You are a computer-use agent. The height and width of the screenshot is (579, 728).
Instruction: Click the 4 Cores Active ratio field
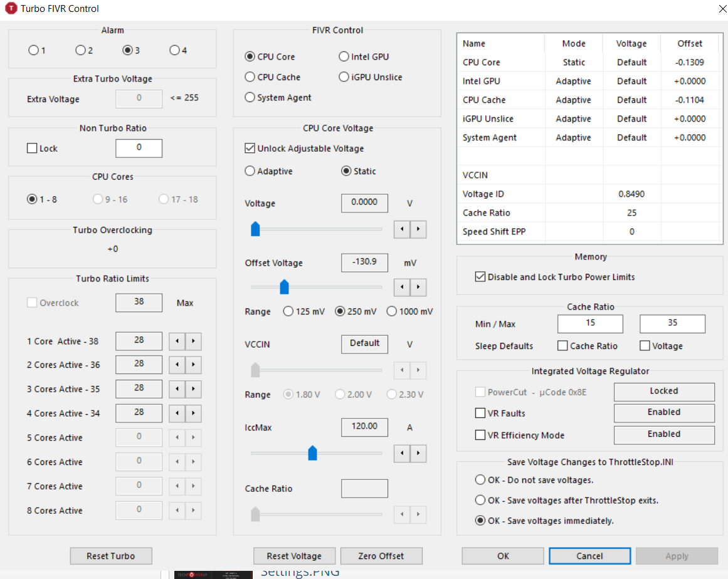pyautogui.click(x=139, y=412)
